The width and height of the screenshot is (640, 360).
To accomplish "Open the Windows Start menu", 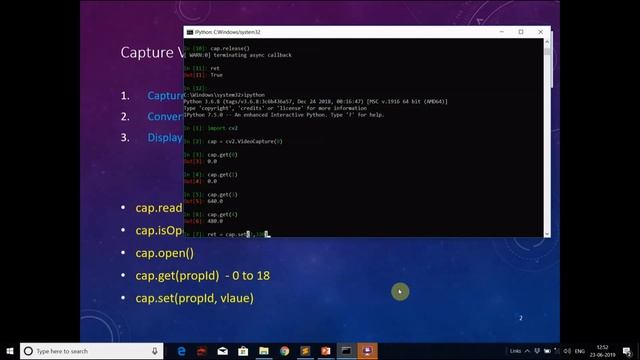I will pyautogui.click(x=10, y=351).
